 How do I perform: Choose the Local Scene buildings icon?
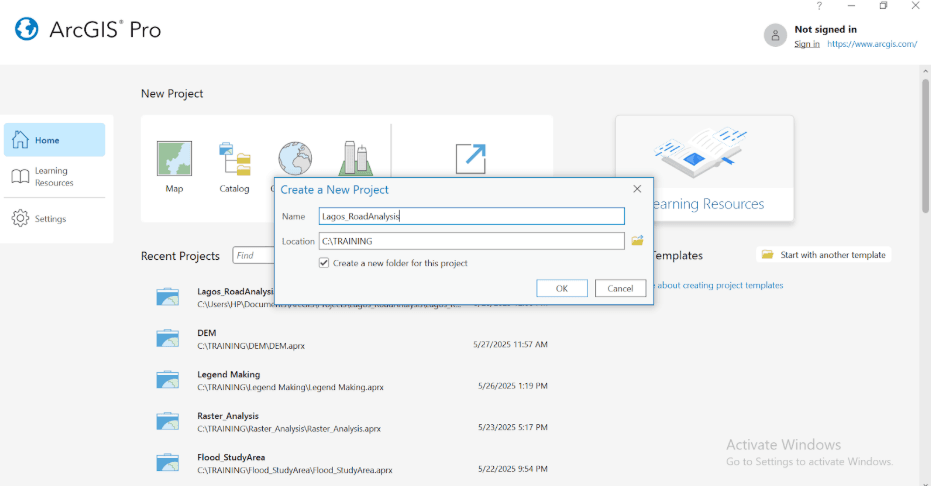tap(354, 157)
